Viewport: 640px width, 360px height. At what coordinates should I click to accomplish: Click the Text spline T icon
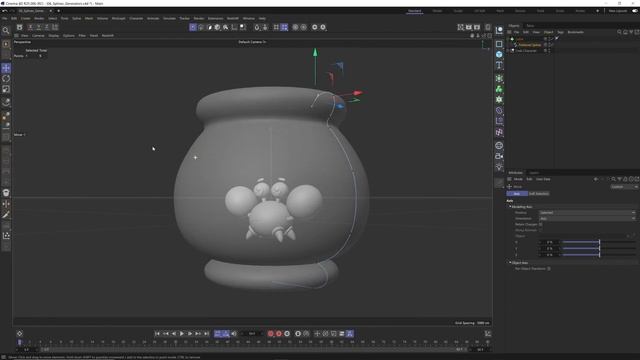pyautogui.click(x=499, y=65)
